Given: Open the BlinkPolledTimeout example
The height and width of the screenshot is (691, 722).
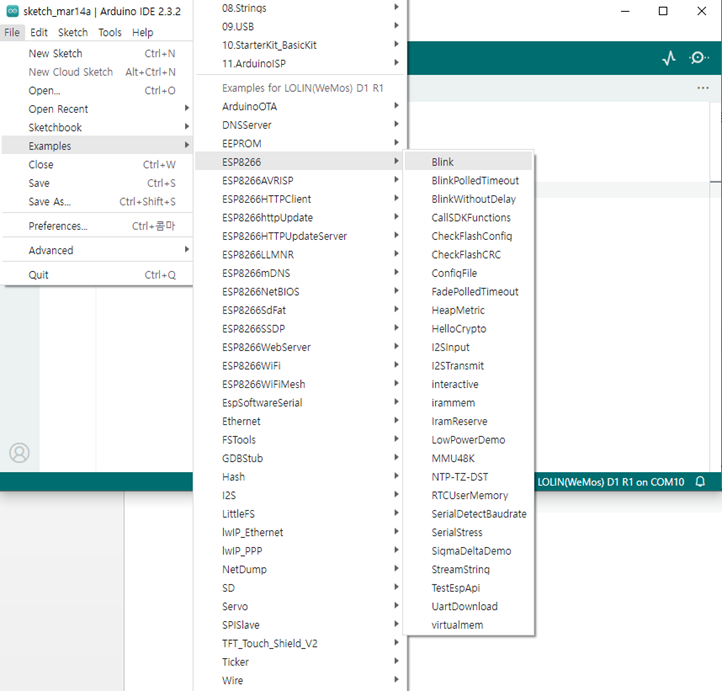Looking at the screenshot, I should click(x=468, y=180).
